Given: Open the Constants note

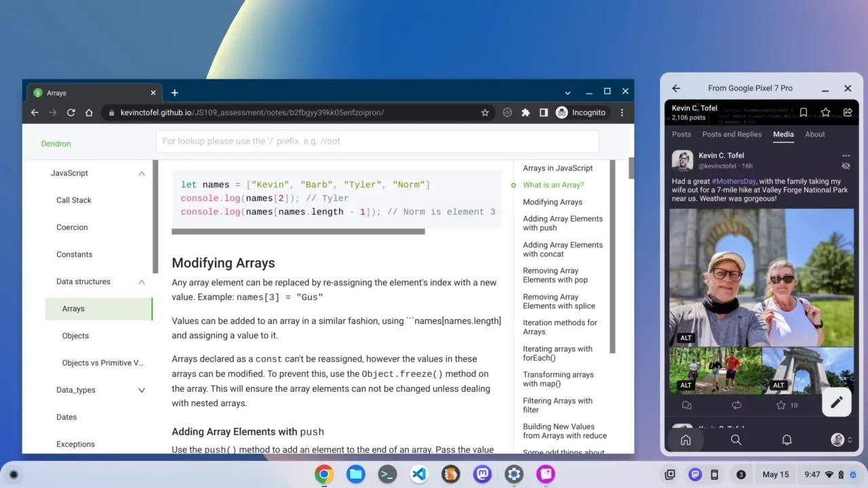Looking at the screenshot, I should click(75, 254).
